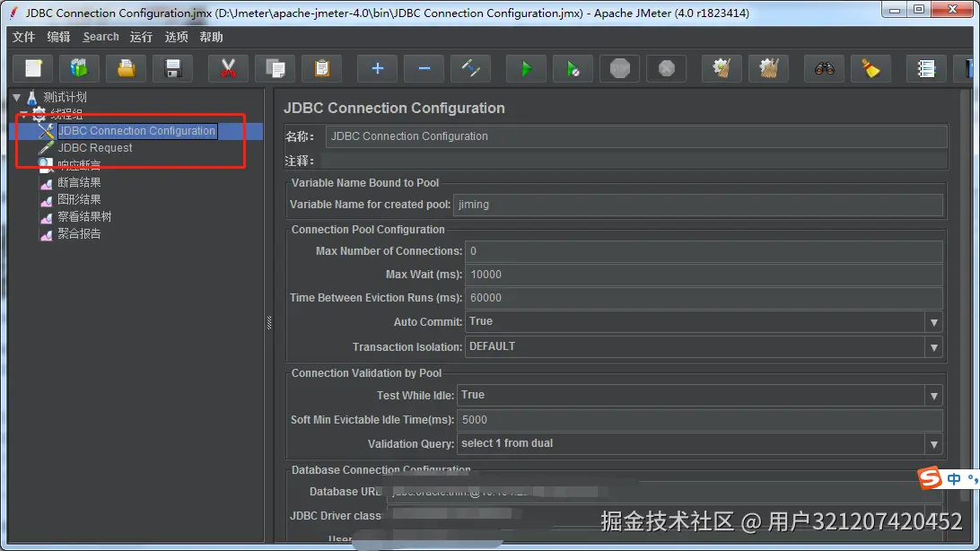The image size is (980, 551).
Task: Click the Reset Search icon
Action: point(871,68)
